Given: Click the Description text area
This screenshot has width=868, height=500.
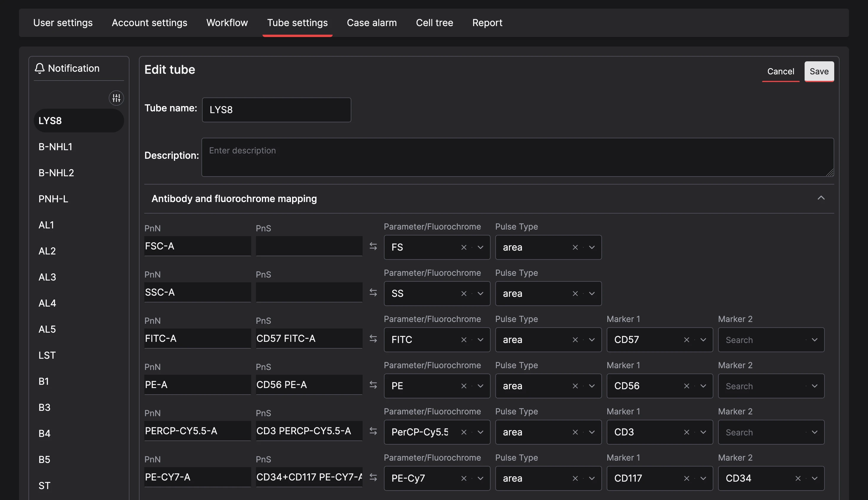Looking at the screenshot, I should pos(518,157).
